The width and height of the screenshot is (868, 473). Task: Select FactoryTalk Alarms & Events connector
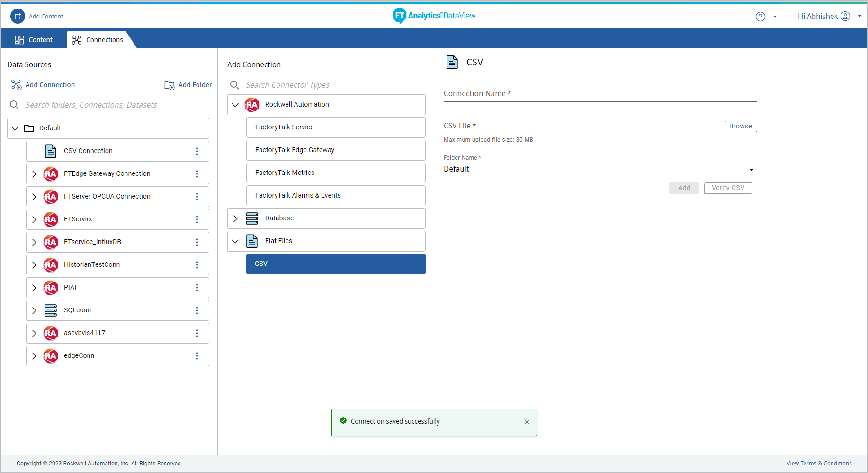[336, 196]
